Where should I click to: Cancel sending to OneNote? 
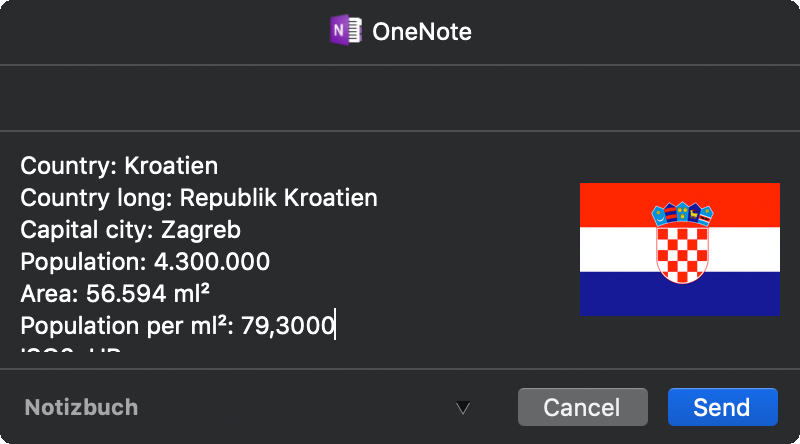pos(583,407)
